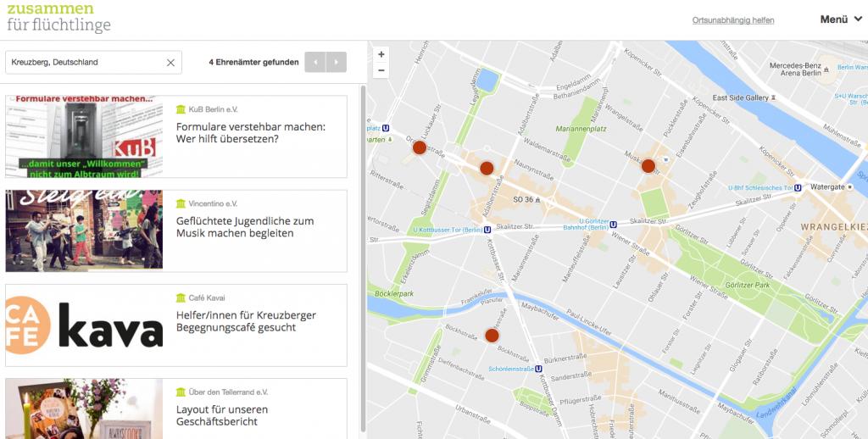The image size is (868, 439).
Task: Click the results list vertical scrollbar
Action: [364, 254]
